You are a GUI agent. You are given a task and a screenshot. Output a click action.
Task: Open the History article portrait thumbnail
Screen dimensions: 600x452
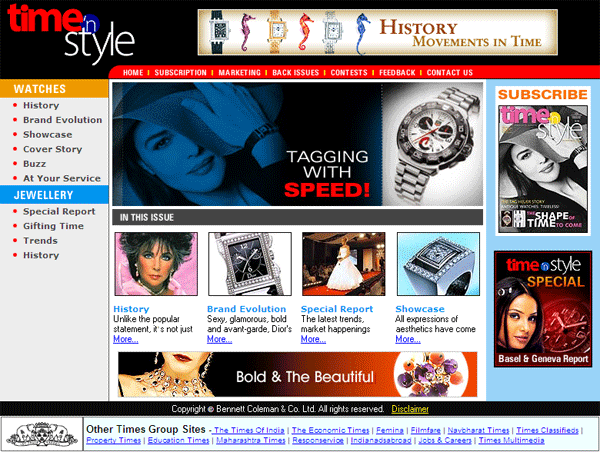coord(156,264)
